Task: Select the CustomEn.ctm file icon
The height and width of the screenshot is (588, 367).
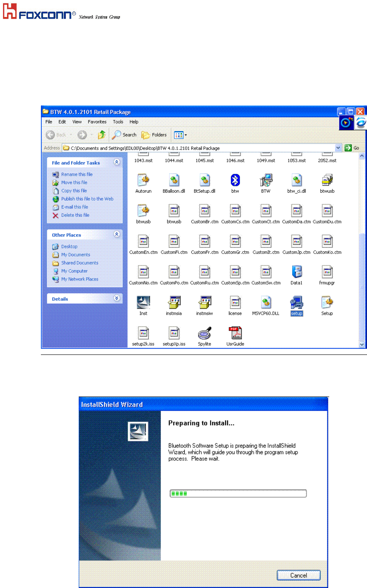Action: click(143, 242)
